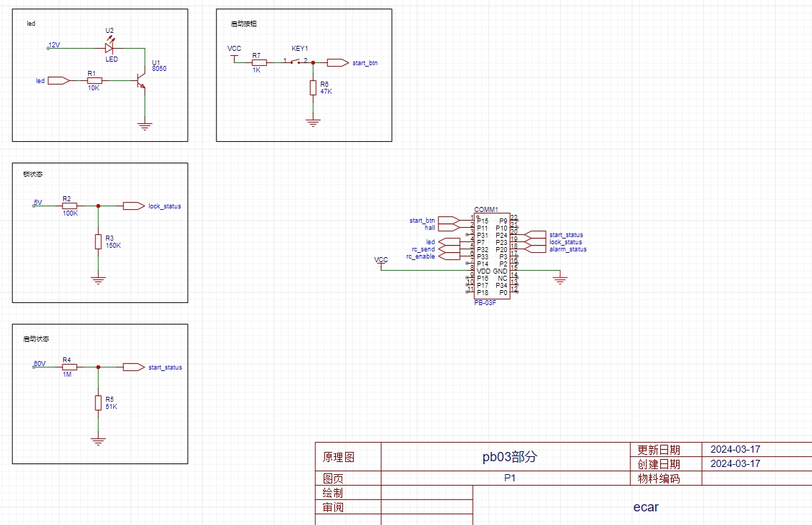812x525 pixels.
Task: Click the pb03部分 title block text
Action: click(x=509, y=457)
